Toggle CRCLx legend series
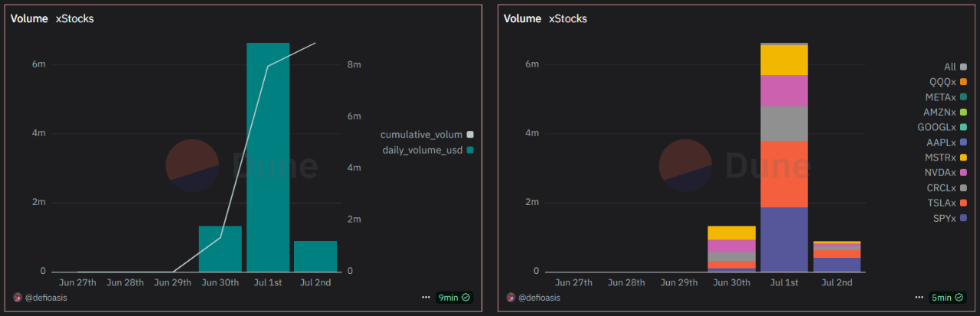This screenshot has height=316, width=980. [x=946, y=187]
